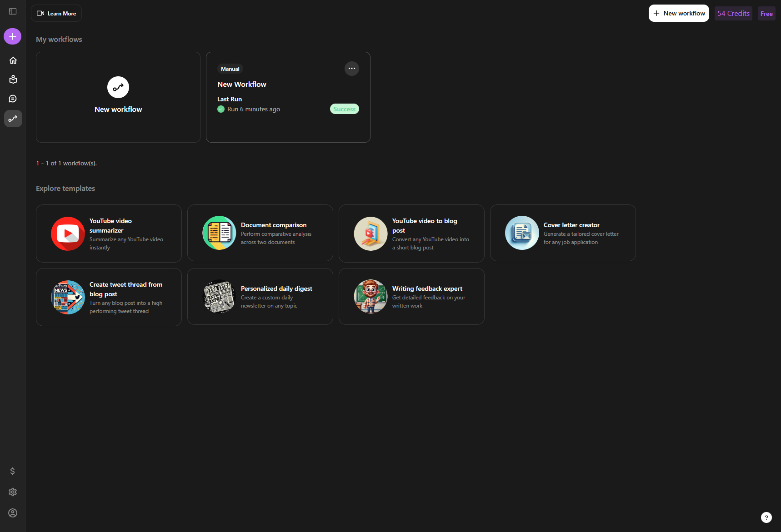Select the YouTube video summarizer template
Viewport: 781px width, 532px height.
(x=109, y=234)
